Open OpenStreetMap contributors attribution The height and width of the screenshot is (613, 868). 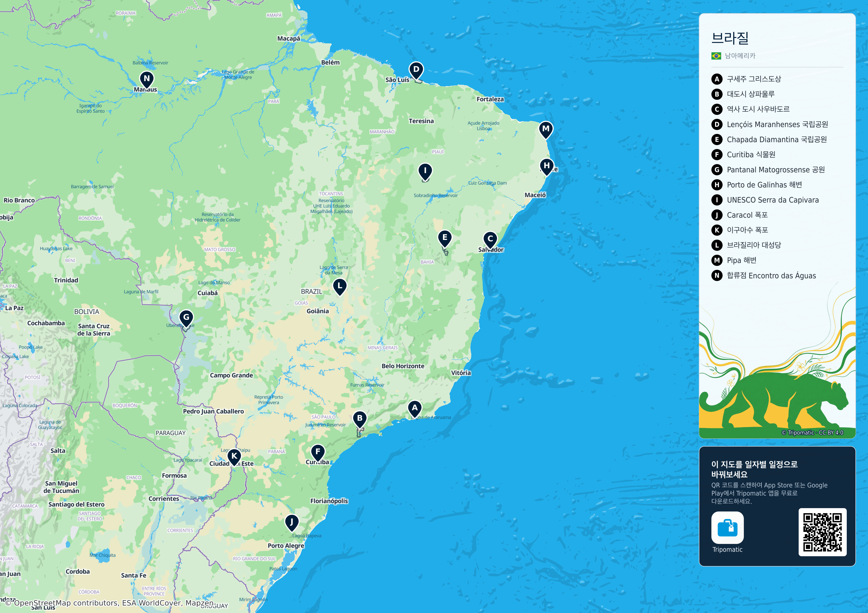(x=110, y=603)
